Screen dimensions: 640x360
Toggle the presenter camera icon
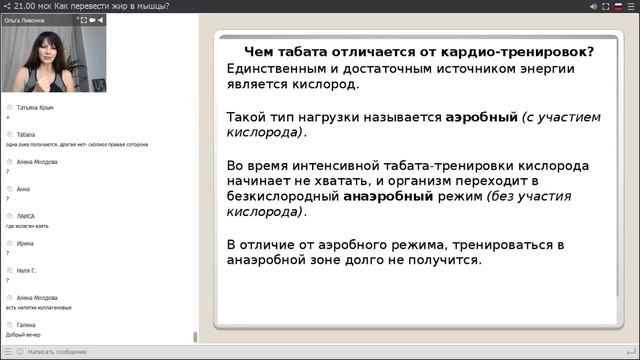pyautogui.click(x=93, y=20)
